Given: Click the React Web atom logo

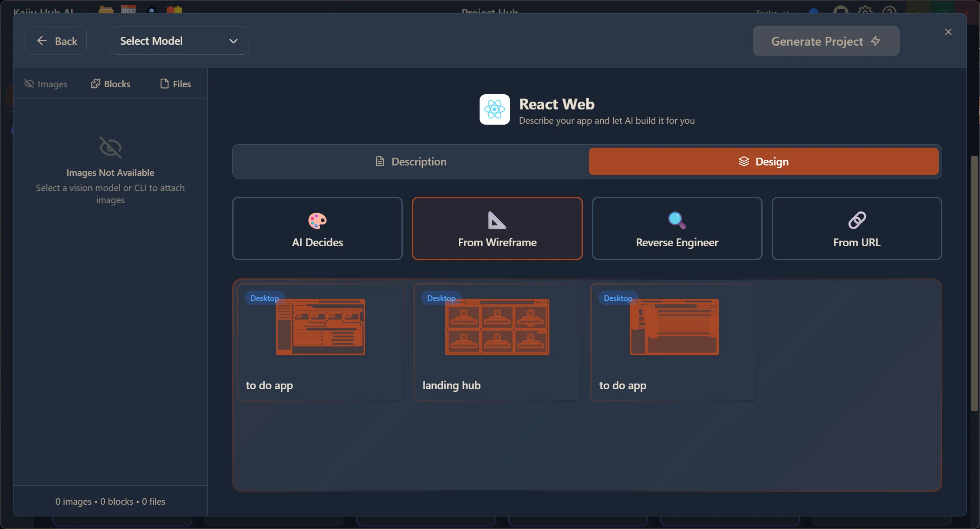Looking at the screenshot, I should tap(494, 109).
